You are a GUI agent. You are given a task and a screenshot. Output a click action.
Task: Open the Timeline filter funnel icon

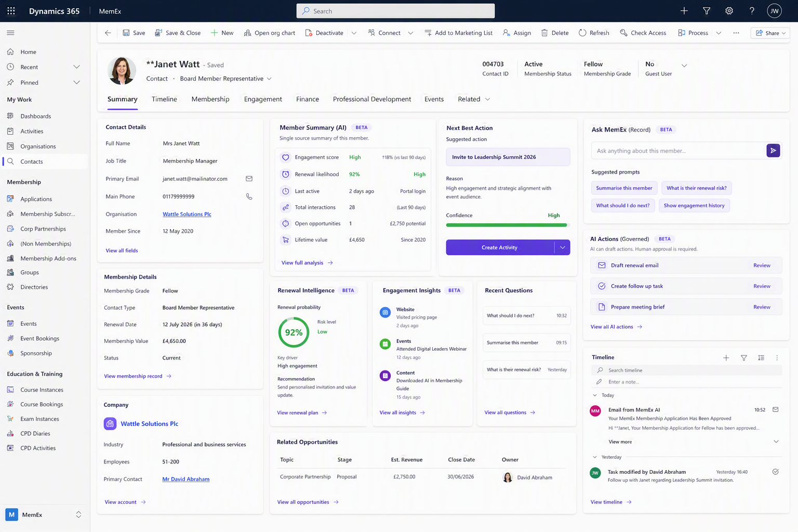pos(744,358)
